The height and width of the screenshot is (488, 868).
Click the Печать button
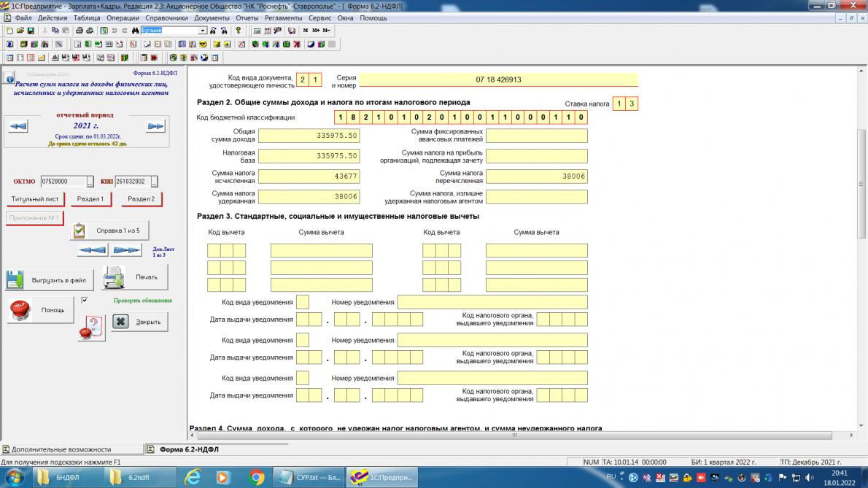coord(136,277)
